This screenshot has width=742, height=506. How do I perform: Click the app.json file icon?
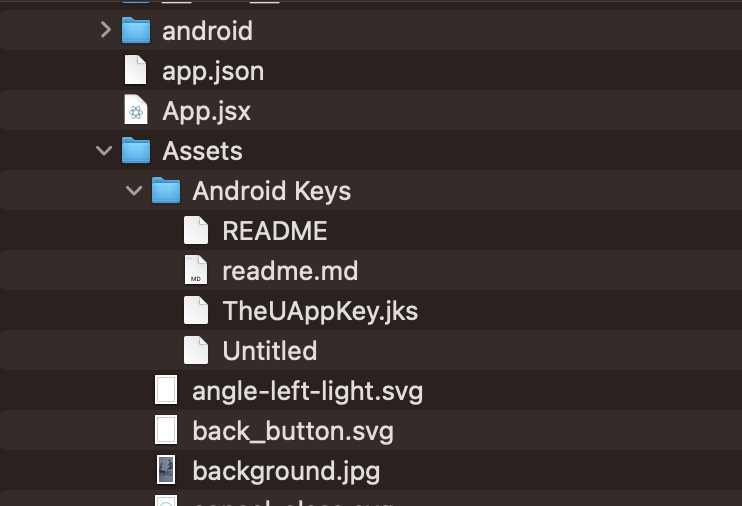[x=135, y=71]
